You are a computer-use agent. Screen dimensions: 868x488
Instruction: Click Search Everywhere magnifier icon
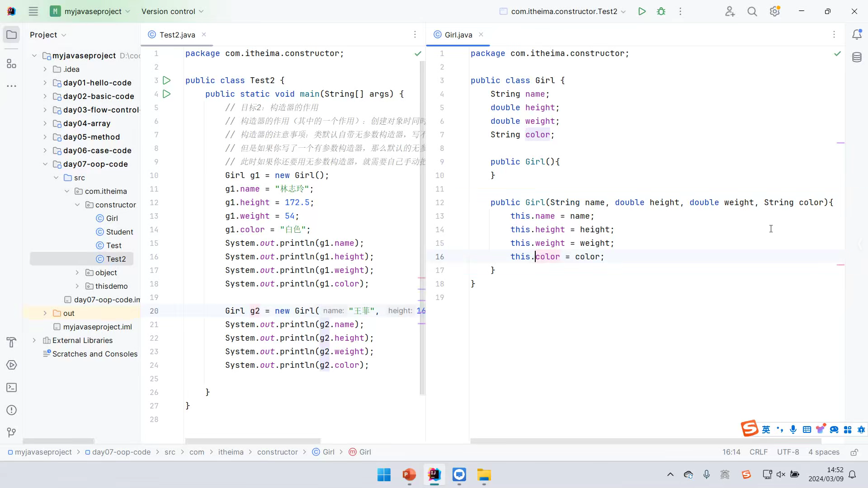752,11
